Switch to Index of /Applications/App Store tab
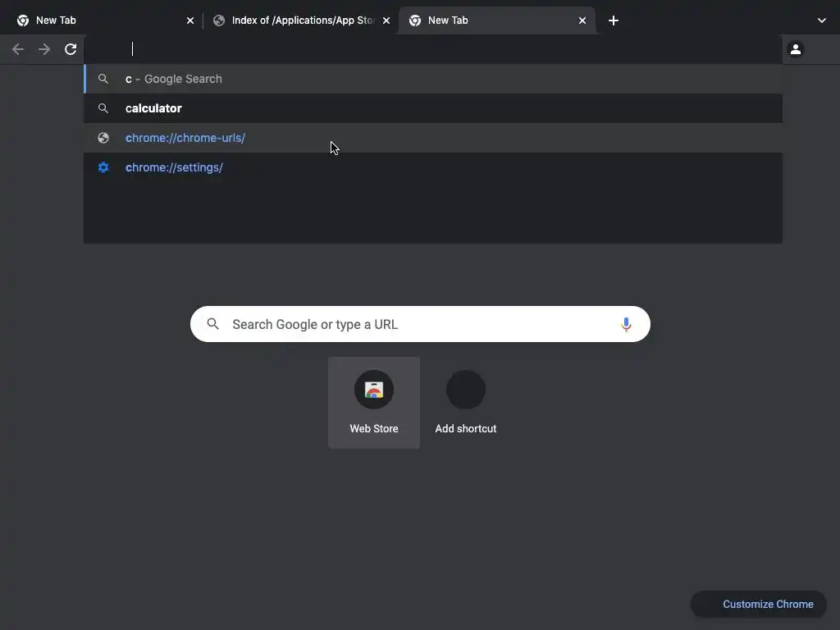 tap(300, 21)
